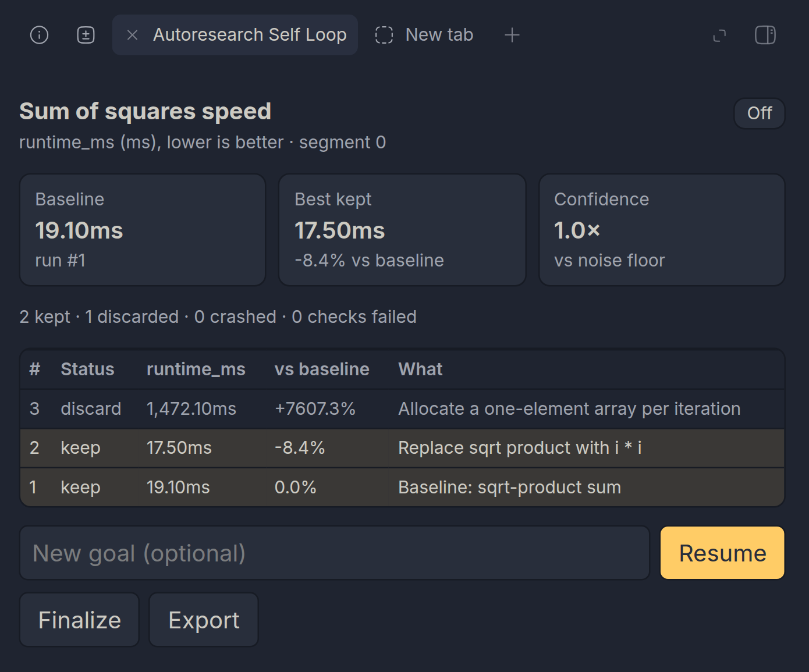
Task: Click the 19.10ms cell in run 1 row
Action: tap(178, 487)
